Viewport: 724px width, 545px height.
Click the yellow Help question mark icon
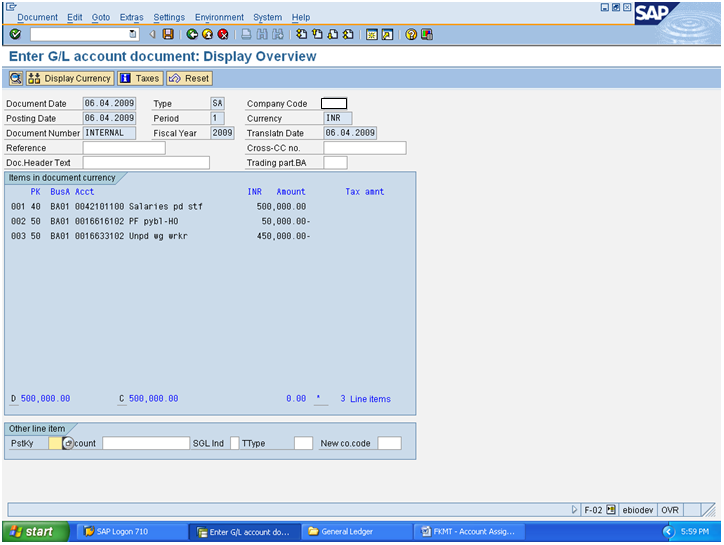(x=411, y=34)
